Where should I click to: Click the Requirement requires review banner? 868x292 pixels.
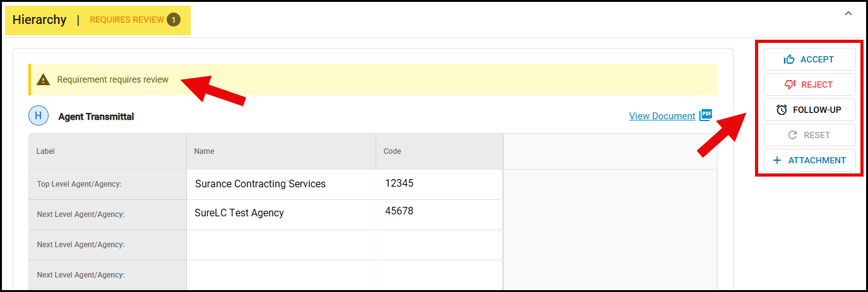(x=373, y=79)
